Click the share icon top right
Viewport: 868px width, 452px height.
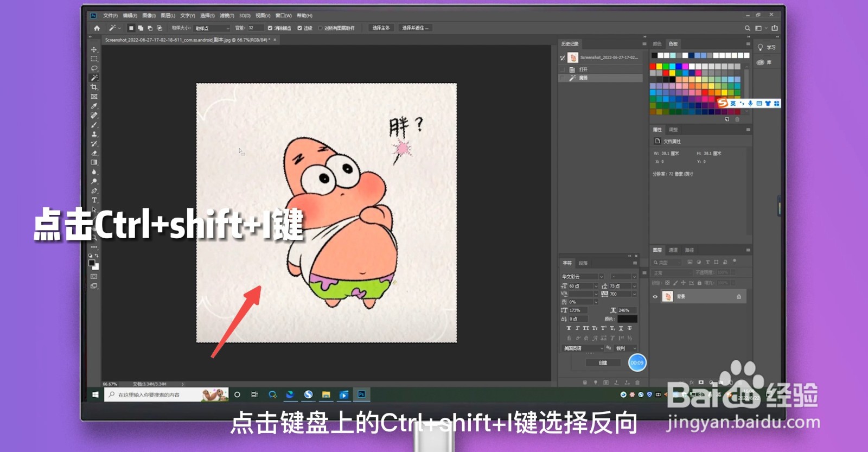pos(775,28)
